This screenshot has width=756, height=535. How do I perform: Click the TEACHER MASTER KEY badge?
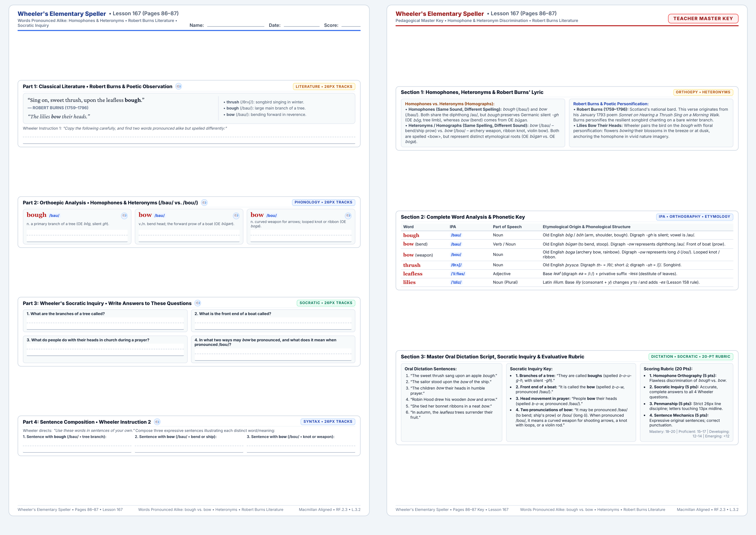pos(703,18)
